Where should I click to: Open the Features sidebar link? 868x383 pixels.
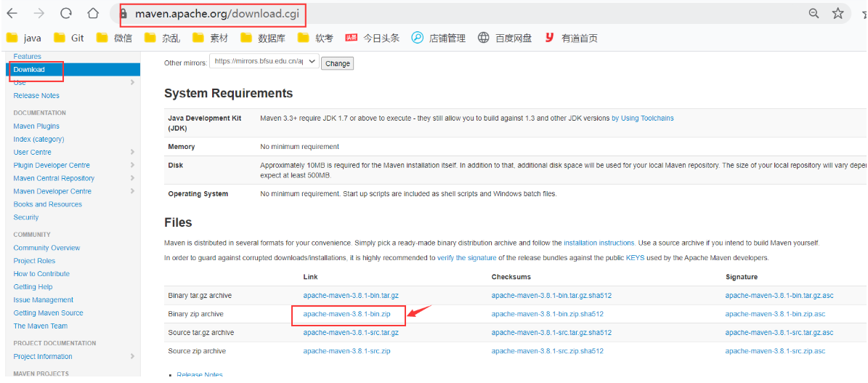27,57
